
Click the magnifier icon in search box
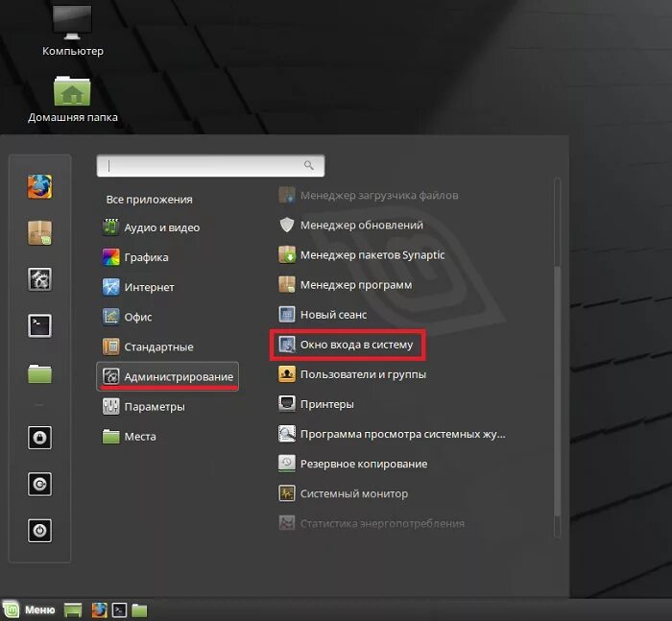[308, 165]
